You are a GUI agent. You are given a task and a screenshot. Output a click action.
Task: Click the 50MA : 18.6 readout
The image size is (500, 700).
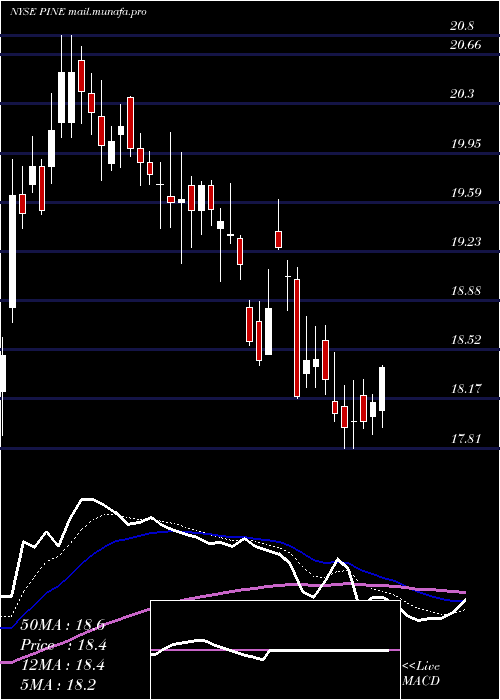[x=63, y=625]
